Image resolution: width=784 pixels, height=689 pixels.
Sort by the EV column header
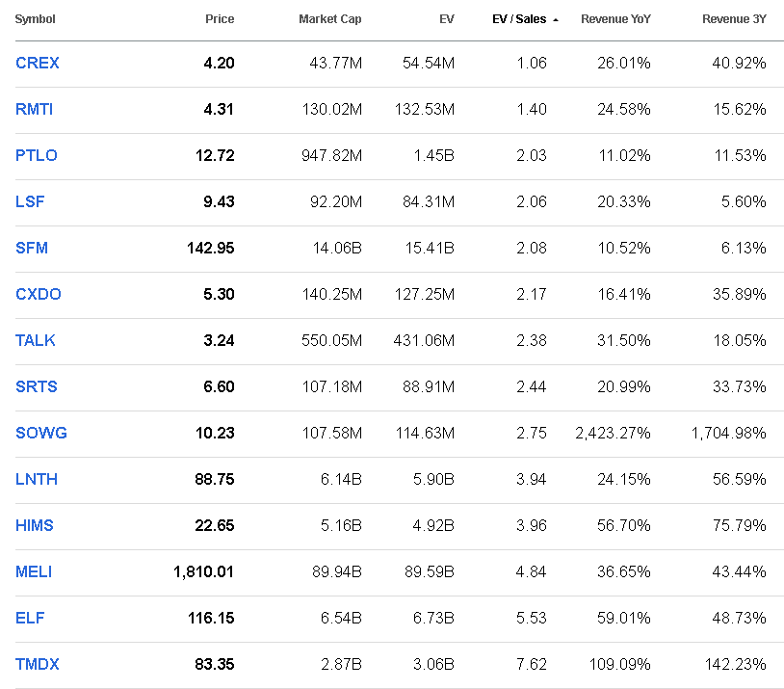point(447,19)
